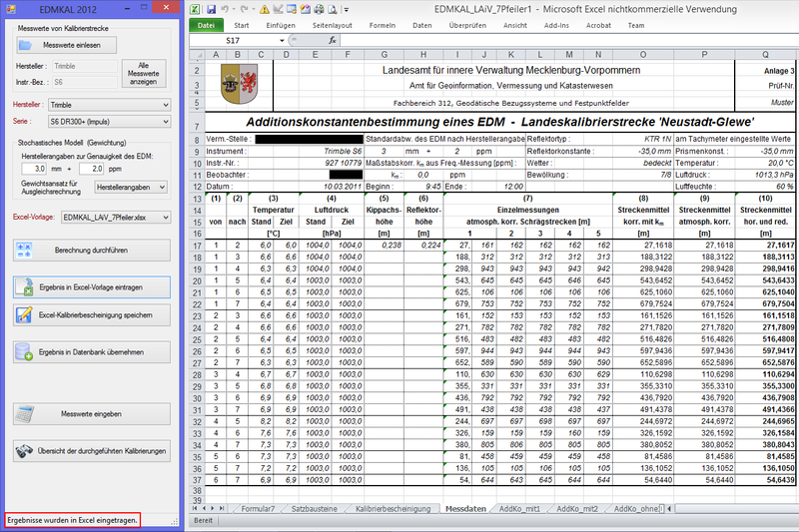
Task: Open the Überprüfen ribbon tab
Action: (x=467, y=25)
